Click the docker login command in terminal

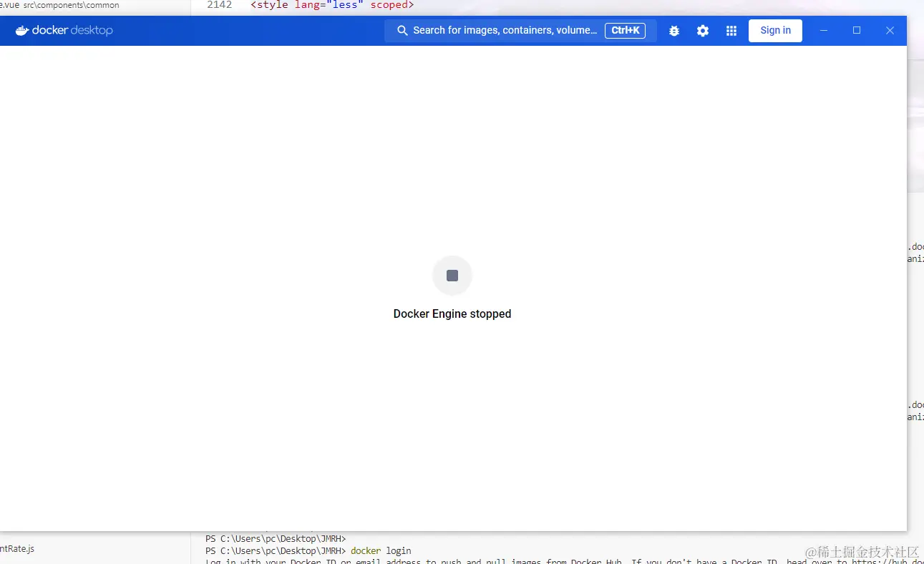pos(381,551)
